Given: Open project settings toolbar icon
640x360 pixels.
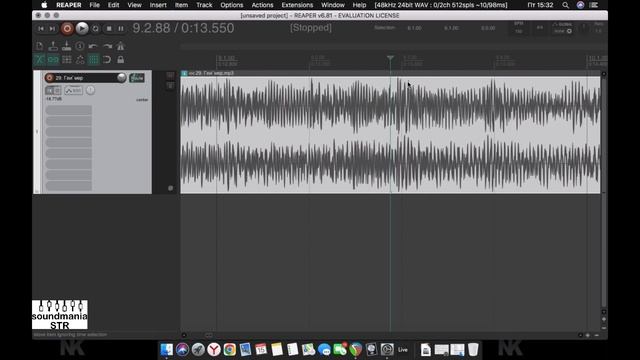Looking at the screenshot, I should coord(80,46).
